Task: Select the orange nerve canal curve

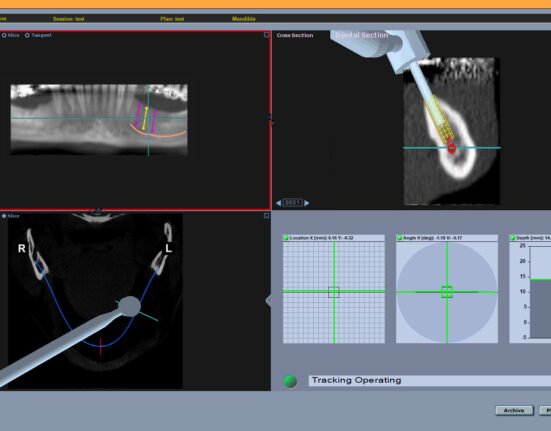Action: 158,133
